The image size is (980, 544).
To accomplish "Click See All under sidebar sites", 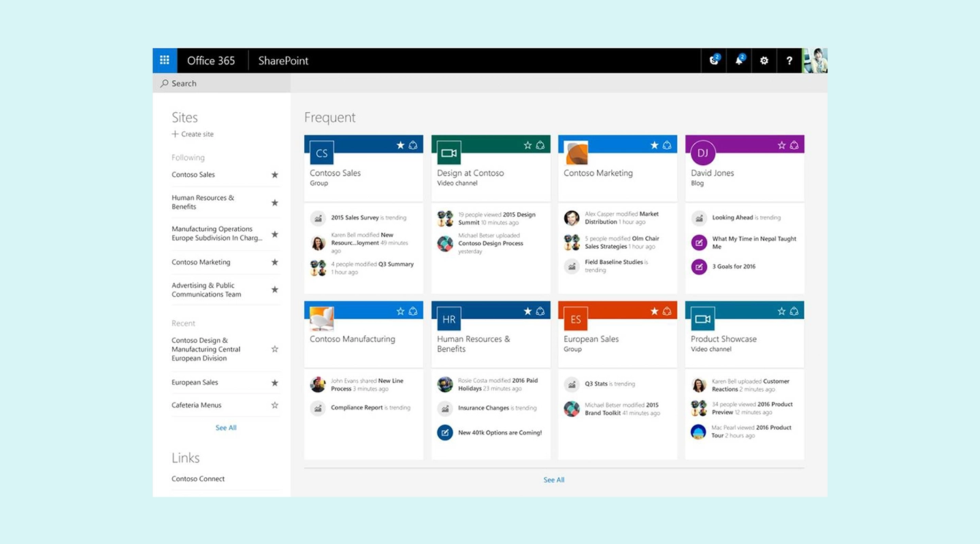I will tap(226, 428).
